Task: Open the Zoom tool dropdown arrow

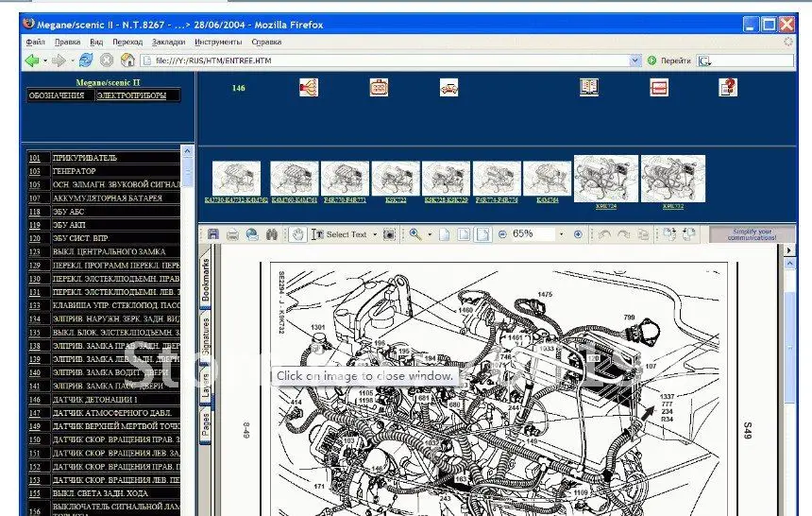Action: coord(430,234)
